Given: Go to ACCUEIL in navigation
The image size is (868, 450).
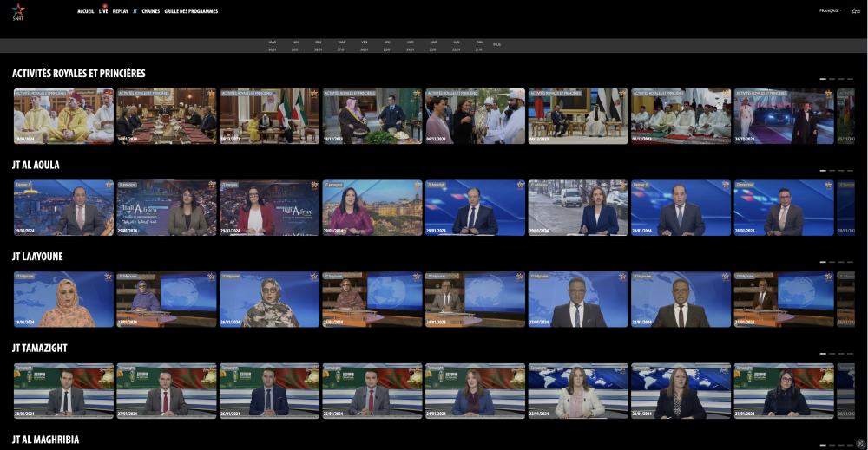Looking at the screenshot, I should click(x=86, y=11).
